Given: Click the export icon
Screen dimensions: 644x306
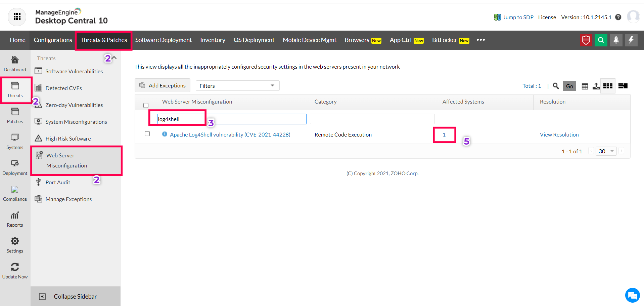Looking at the screenshot, I should pyautogui.click(x=596, y=86).
